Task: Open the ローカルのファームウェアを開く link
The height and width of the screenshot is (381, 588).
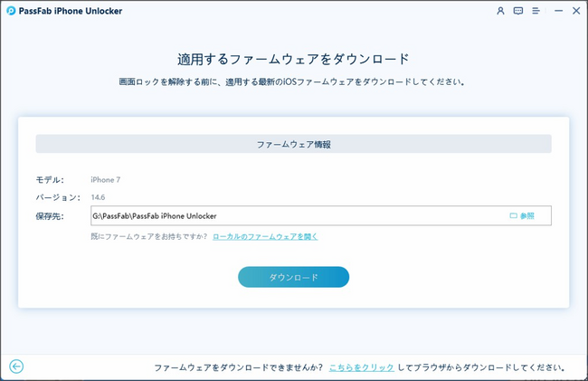Action: pos(265,236)
